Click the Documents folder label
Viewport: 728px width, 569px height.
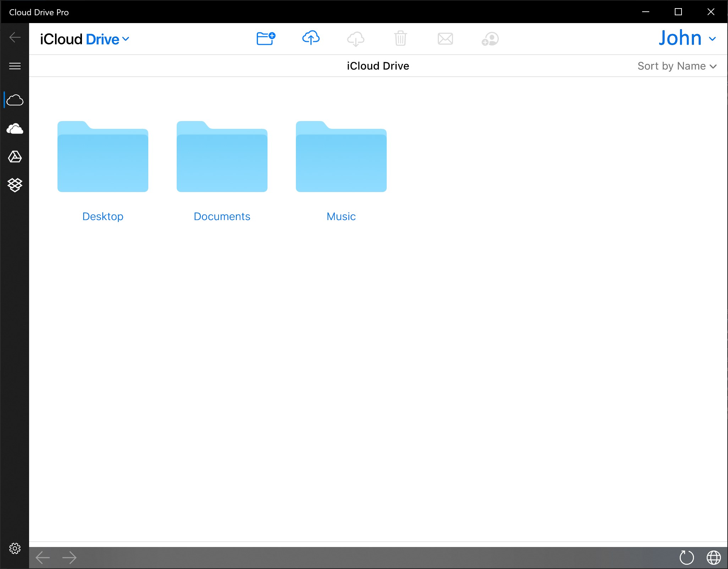click(x=222, y=217)
